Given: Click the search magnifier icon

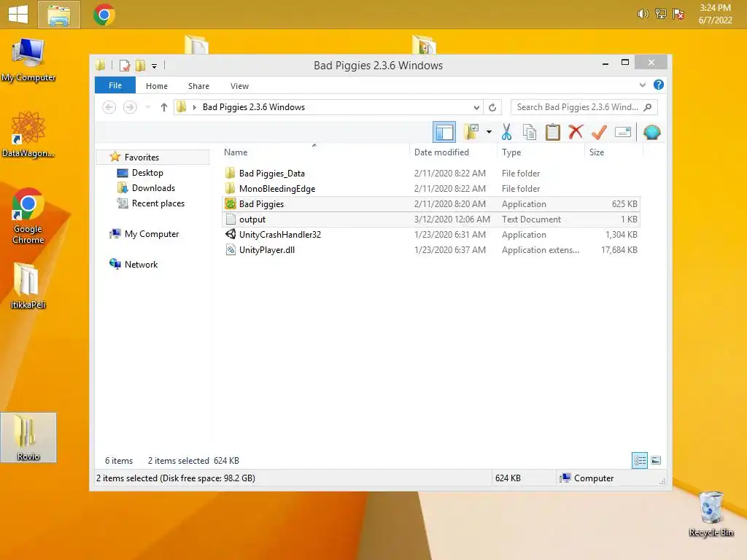Looking at the screenshot, I should click(648, 107).
